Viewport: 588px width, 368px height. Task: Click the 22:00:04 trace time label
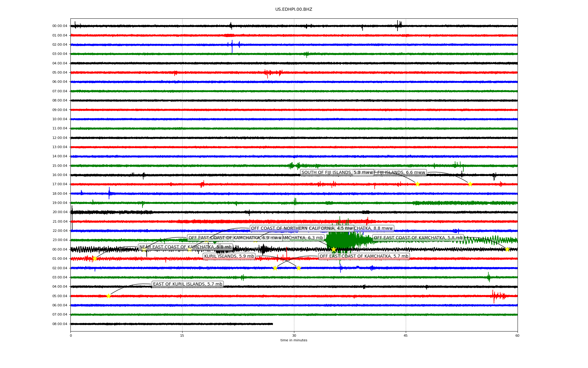click(60, 231)
